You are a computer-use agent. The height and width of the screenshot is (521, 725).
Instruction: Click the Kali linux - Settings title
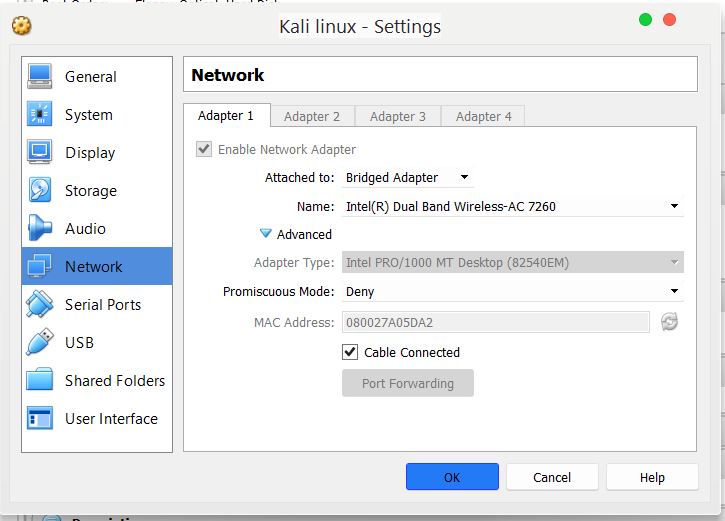point(360,26)
